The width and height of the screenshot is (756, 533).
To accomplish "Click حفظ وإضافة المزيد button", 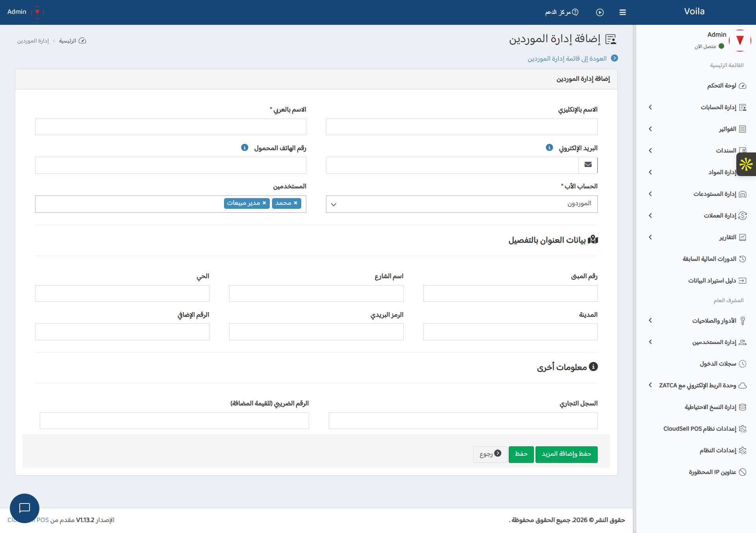I will (x=566, y=454).
